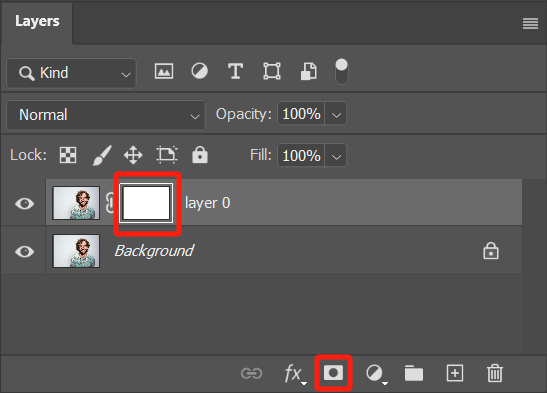The image size is (547, 393).
Task: Prevent auto-nesting into artboards lock
Action: [x=167, y=155]
